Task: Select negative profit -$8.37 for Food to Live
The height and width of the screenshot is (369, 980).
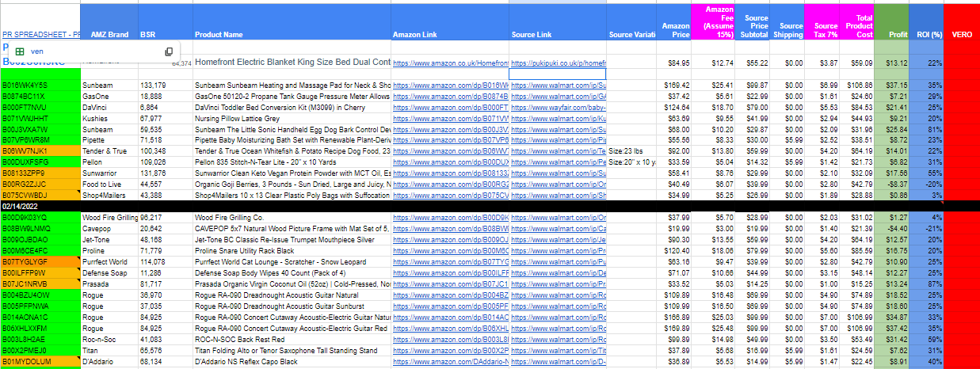Action: click(x=891, y=183)
